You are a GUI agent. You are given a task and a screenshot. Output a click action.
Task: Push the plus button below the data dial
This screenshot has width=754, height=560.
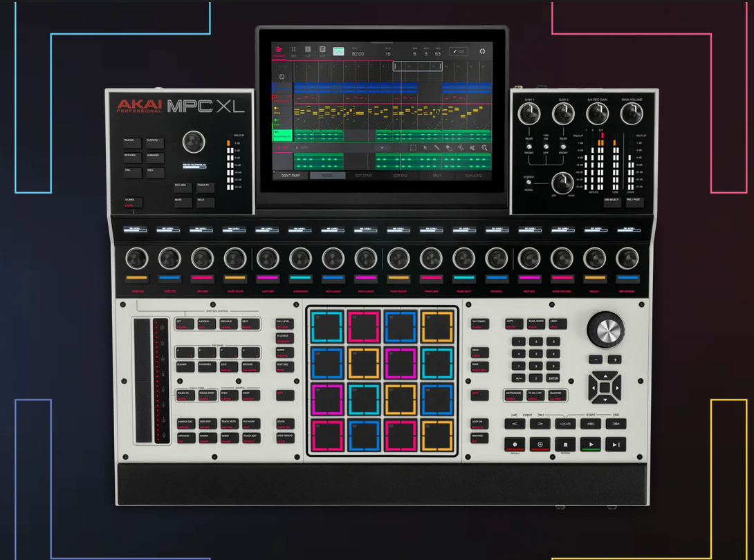coord(615,360)
